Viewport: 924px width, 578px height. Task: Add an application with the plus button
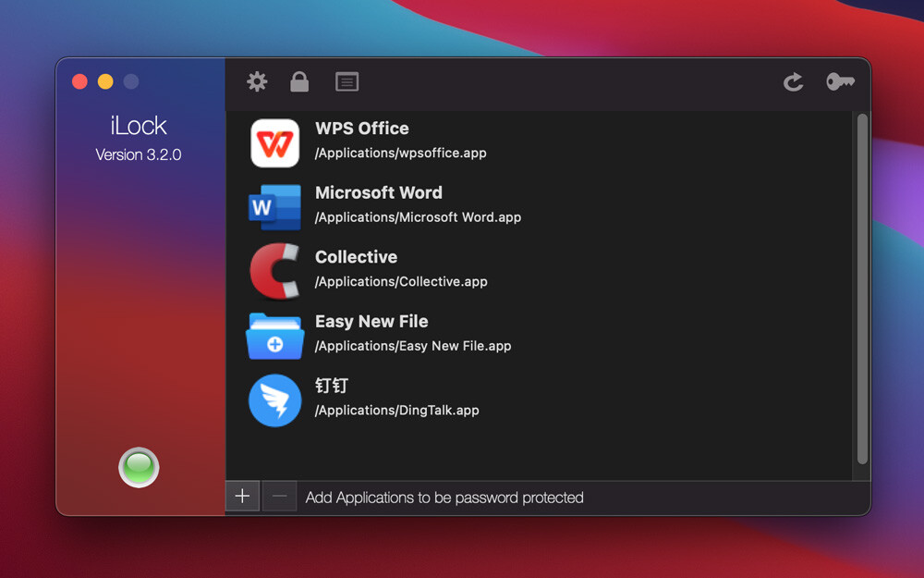pos(242,496)
